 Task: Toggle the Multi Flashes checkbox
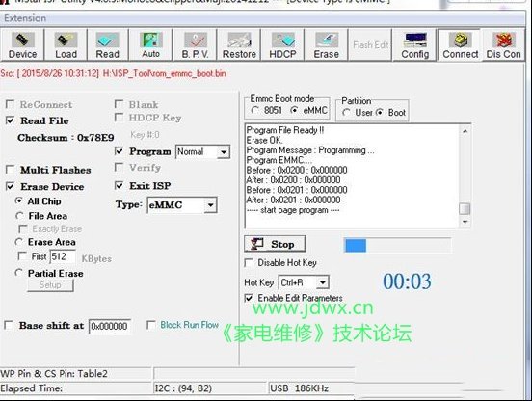pos(11,170)
